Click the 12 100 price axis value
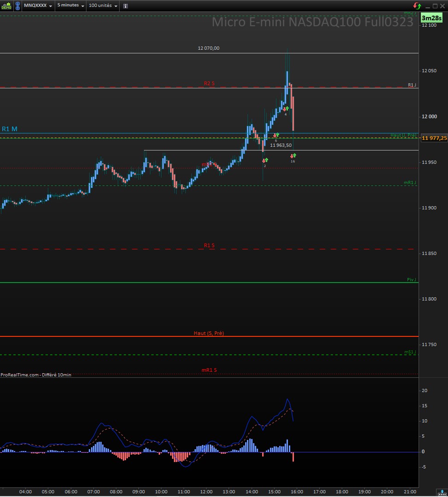448x497 pixels. coord(429,25)
